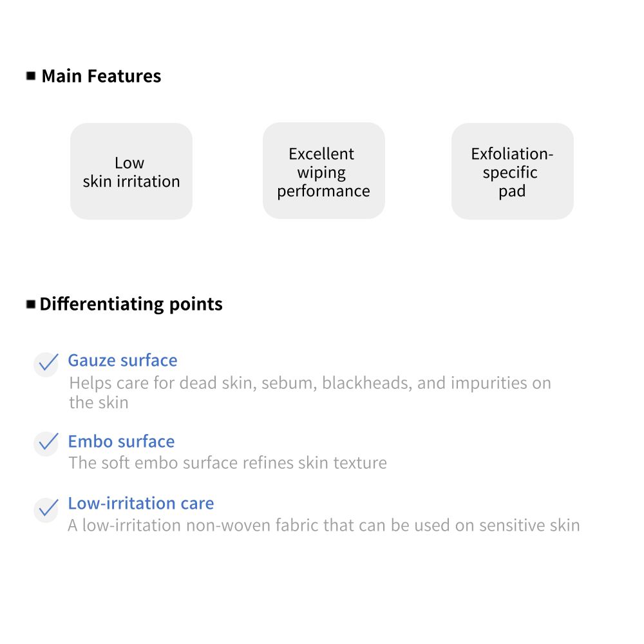The height and width of the screenshot is (644, 644).
Task: Open the Gauze surface heading link
Action: [122, 361]
